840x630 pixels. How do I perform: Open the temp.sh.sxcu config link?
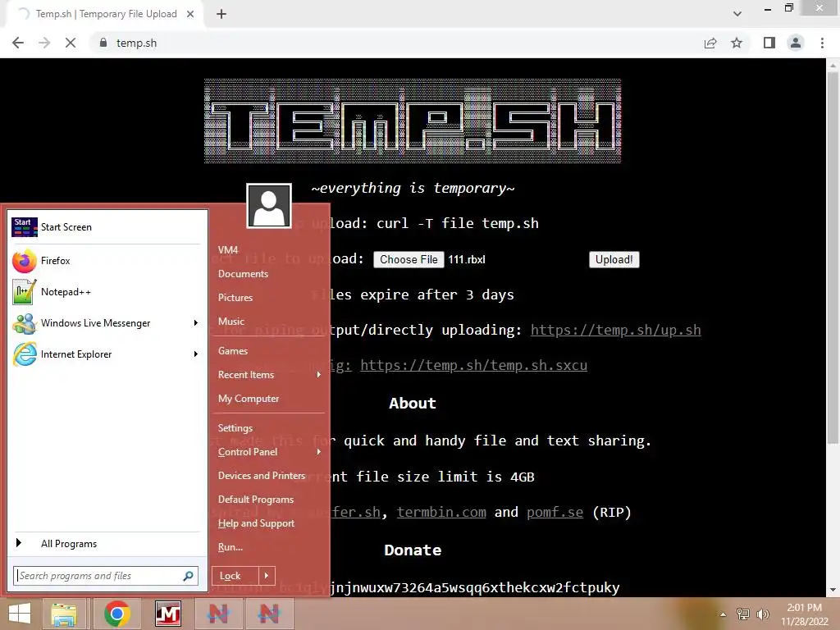point(473,365)
